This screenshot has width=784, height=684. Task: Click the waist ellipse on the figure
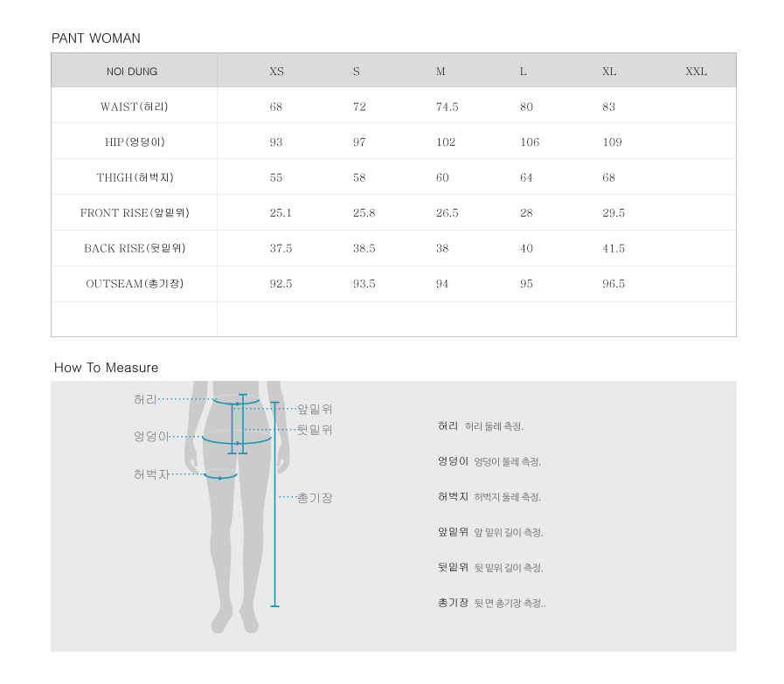[x=236, y=400]
